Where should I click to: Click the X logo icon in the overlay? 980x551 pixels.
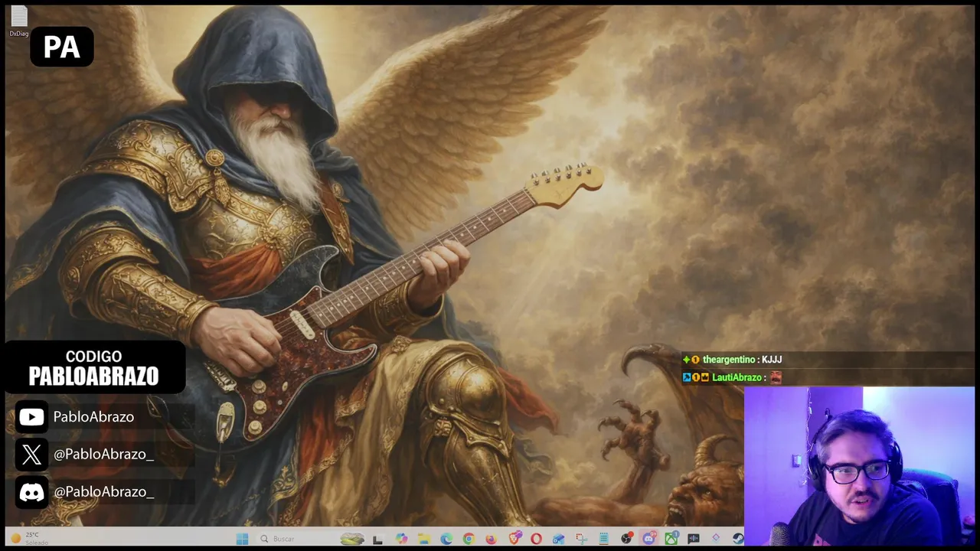31,455
